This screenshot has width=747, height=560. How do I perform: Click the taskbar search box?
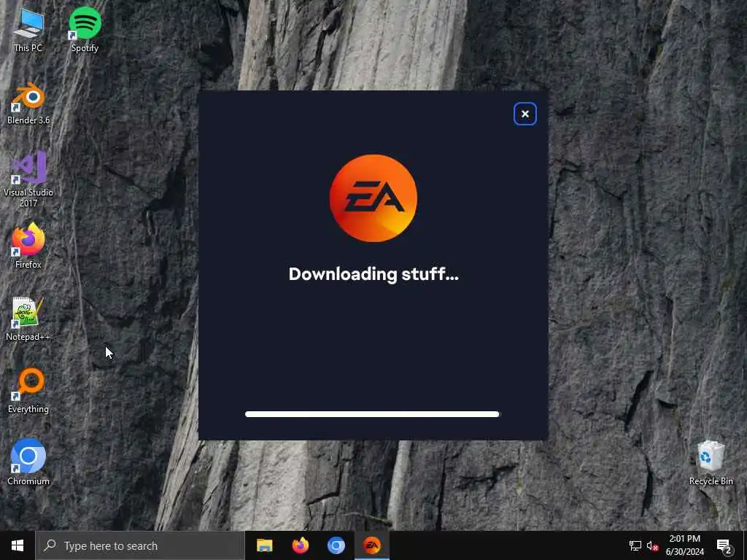coord(140,545)
